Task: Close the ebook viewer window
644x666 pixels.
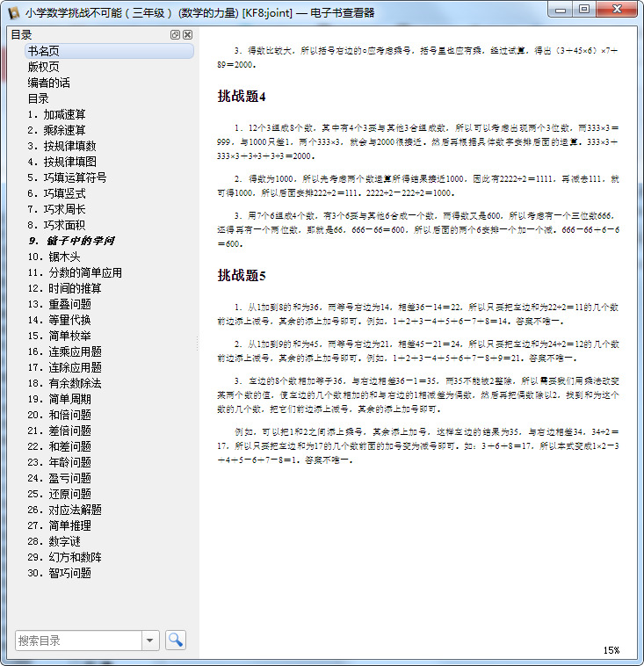Action: pyautogui.click(x=617, y=10)
